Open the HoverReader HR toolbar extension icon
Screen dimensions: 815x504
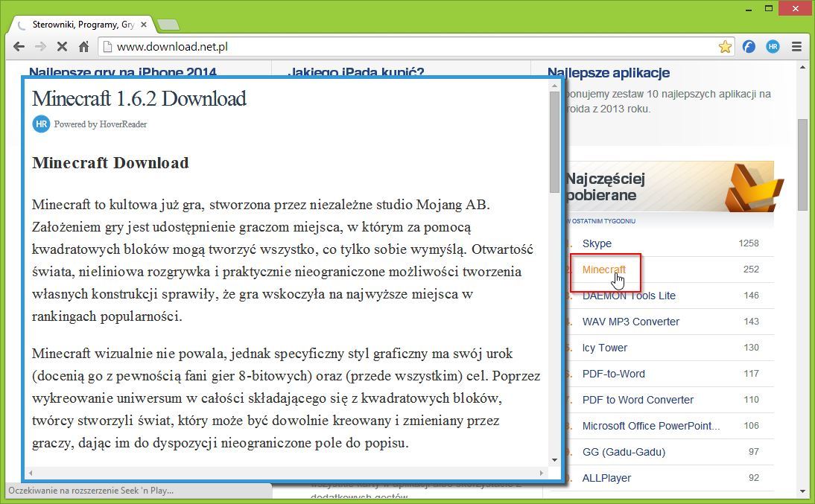(x=773, y=47)
